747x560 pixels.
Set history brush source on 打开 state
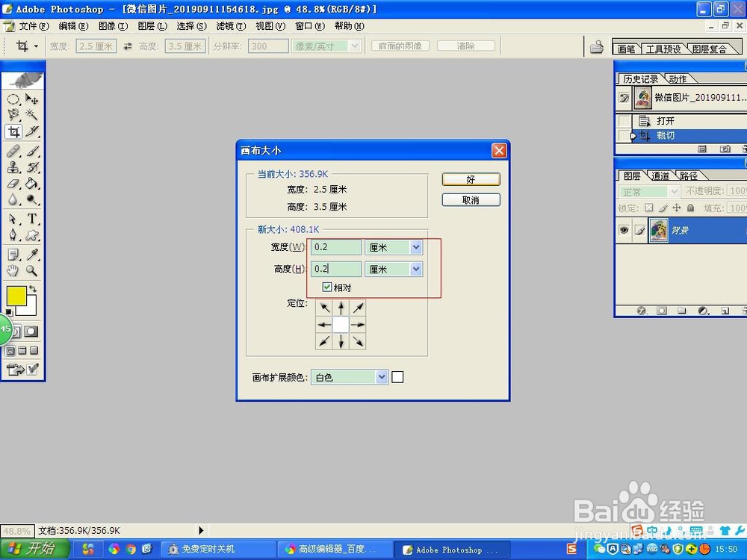624,121
